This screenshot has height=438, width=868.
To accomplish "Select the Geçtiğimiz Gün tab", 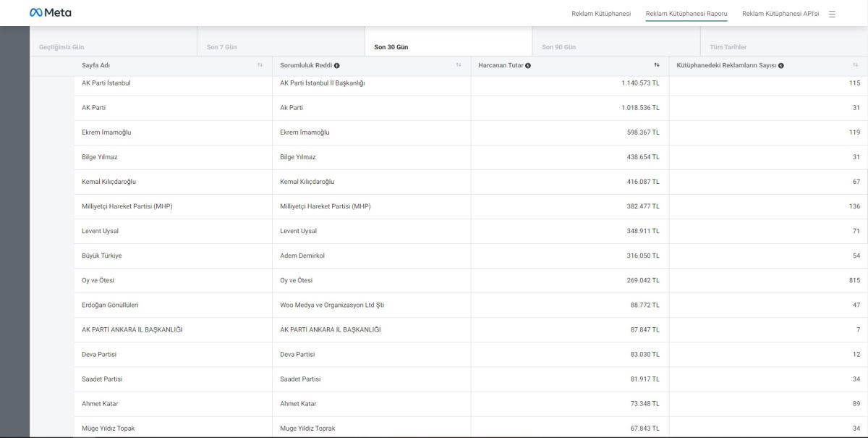I will click(x=61, y=47).
